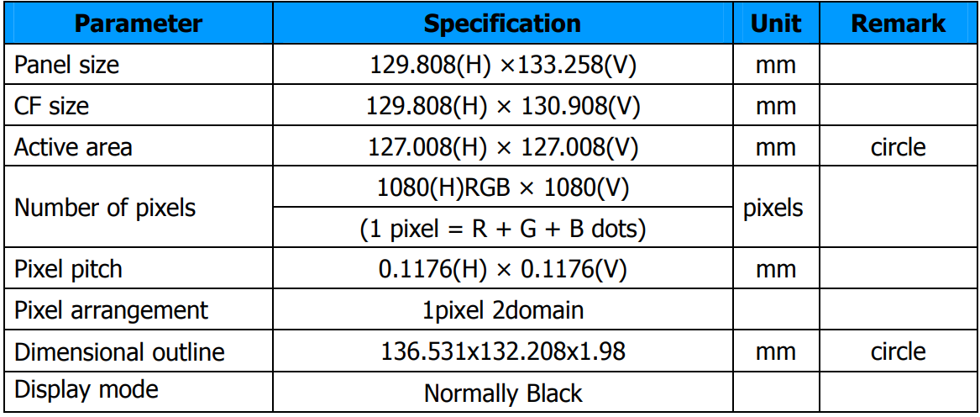Image resolution: width=980 pixels, height=417 pixels.
Task: Select the 129.808(H) × 130.908(V) value
Action: click(503, 106)
